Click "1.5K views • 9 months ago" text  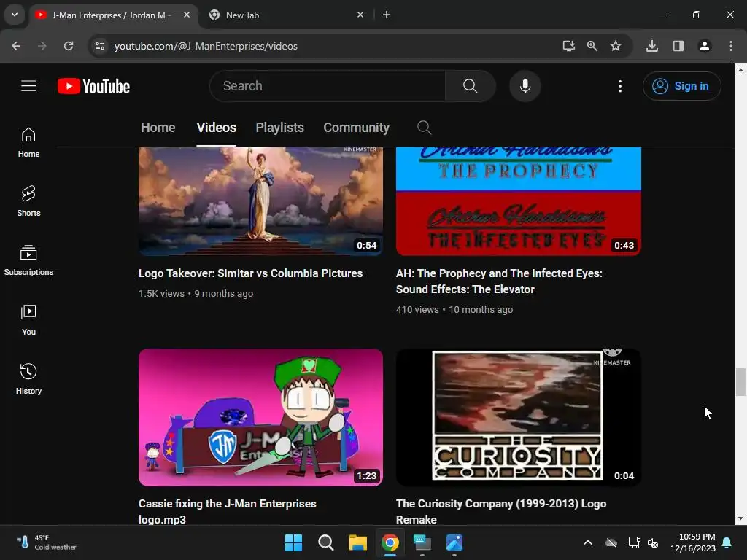click(196, 293)
